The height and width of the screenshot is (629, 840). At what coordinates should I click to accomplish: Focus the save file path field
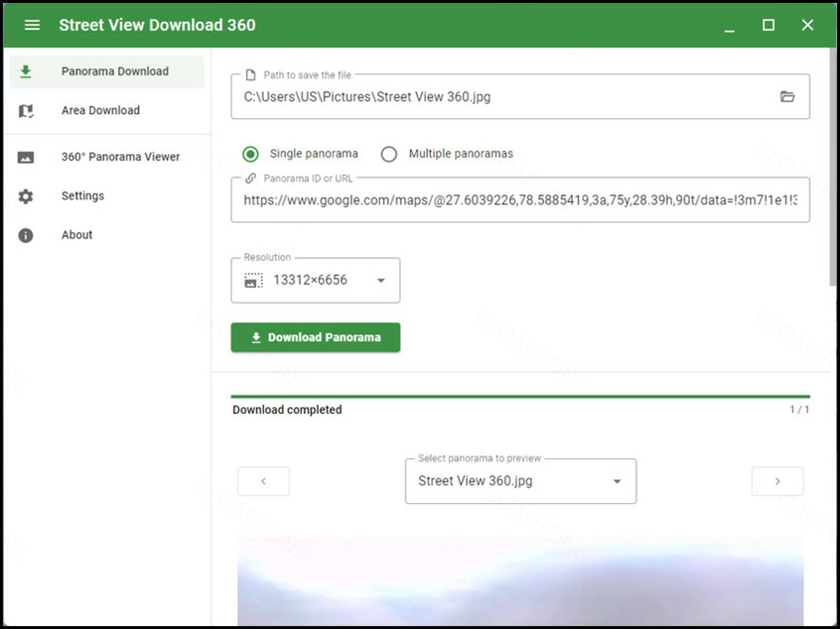(x=521, y=97)
